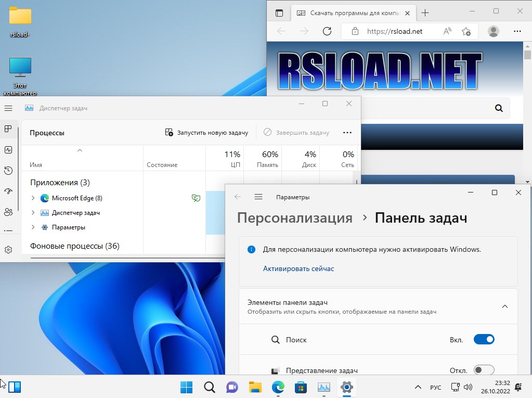Collapse Элементы панели задач section
This screenshot has height=398, width=532.
505,306
